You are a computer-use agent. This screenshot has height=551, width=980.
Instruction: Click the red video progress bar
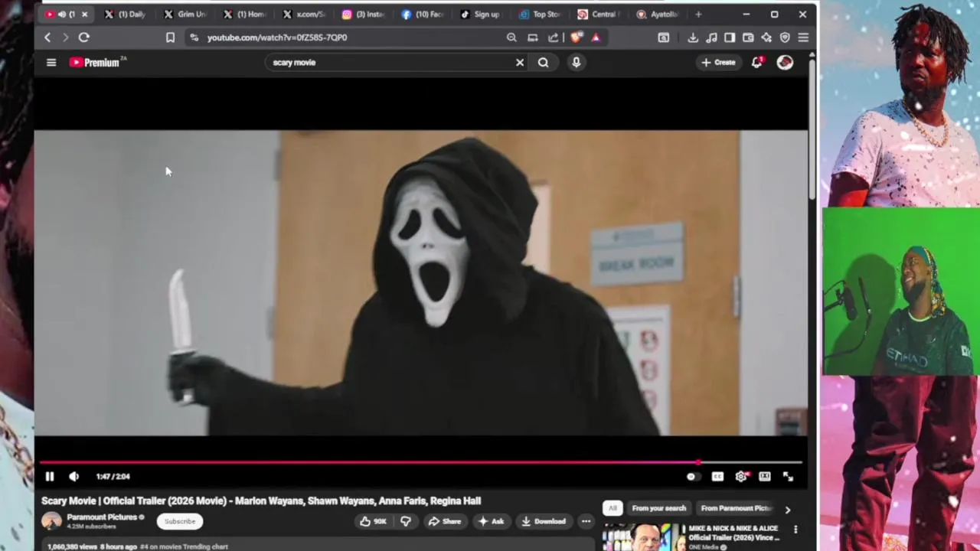(421, 462)
